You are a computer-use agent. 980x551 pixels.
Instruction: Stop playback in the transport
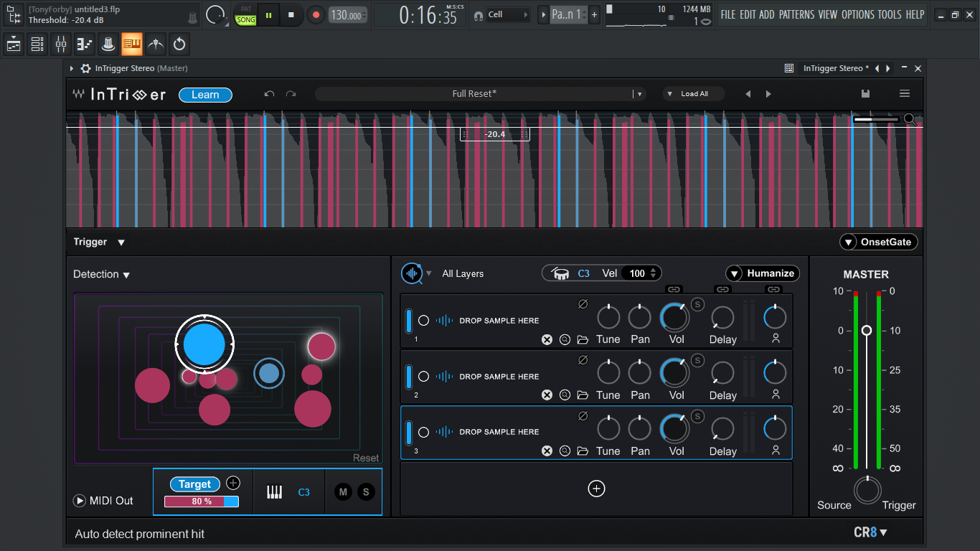click(291, 14)
